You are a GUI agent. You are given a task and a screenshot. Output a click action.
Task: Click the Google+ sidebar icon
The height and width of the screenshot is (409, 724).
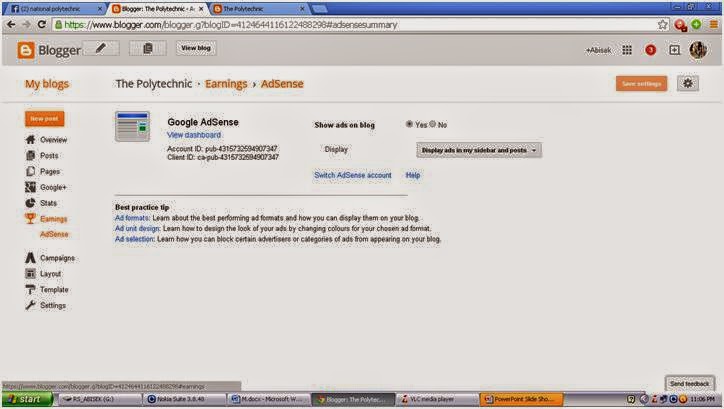(30, 187)
